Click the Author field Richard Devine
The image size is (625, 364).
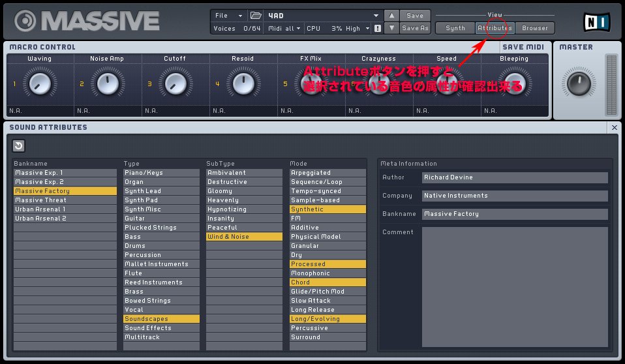click(515, 177)
